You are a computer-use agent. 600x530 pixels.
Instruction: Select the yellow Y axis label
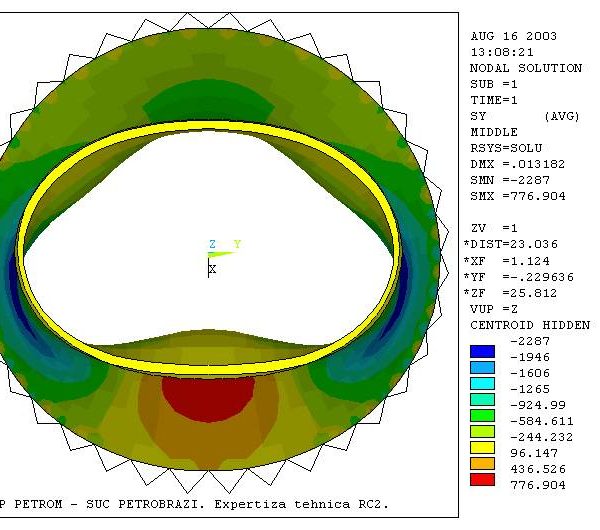pos(237,244)
